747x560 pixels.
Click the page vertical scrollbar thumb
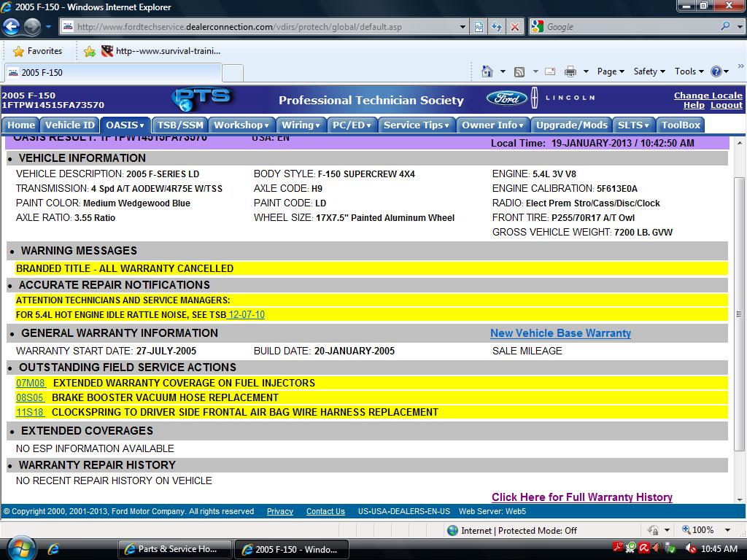(739, 314)
